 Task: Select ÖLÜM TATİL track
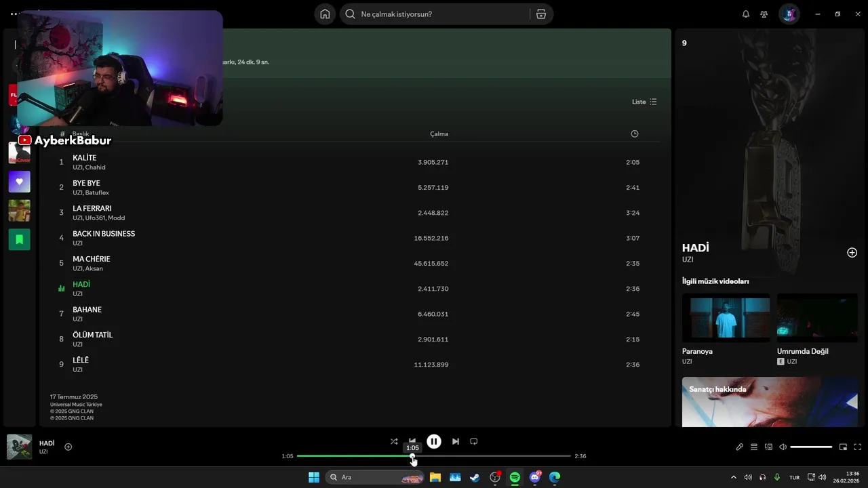click(93, 335)
